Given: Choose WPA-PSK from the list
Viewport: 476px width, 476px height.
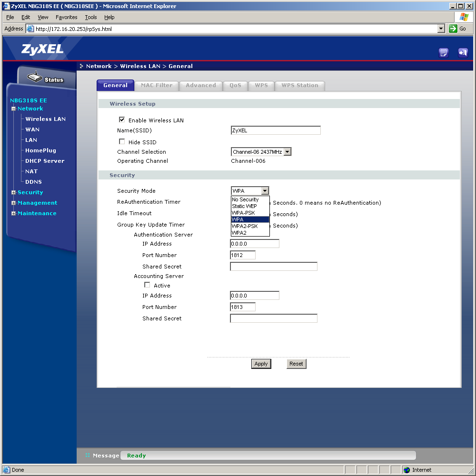Looking at the screenshot, I should 250,213.
